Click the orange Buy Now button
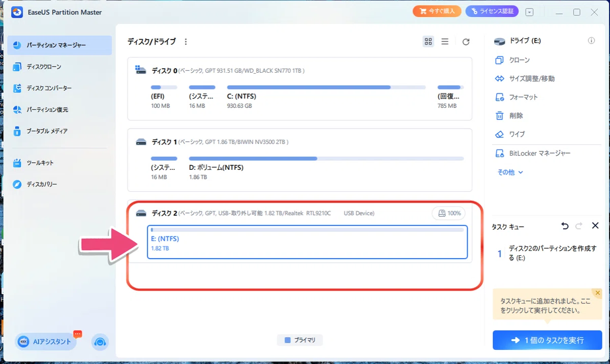 (x=437, y=11)
